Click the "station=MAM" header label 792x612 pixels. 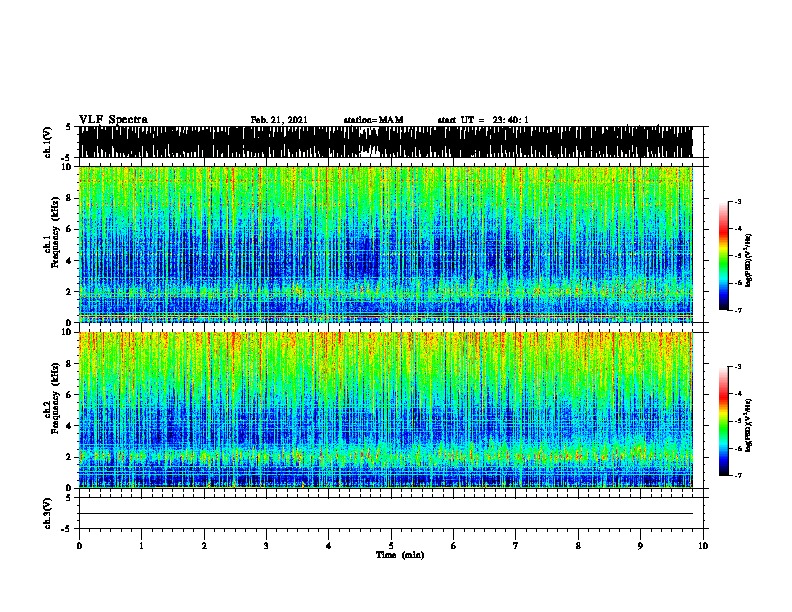coord(373,120)
